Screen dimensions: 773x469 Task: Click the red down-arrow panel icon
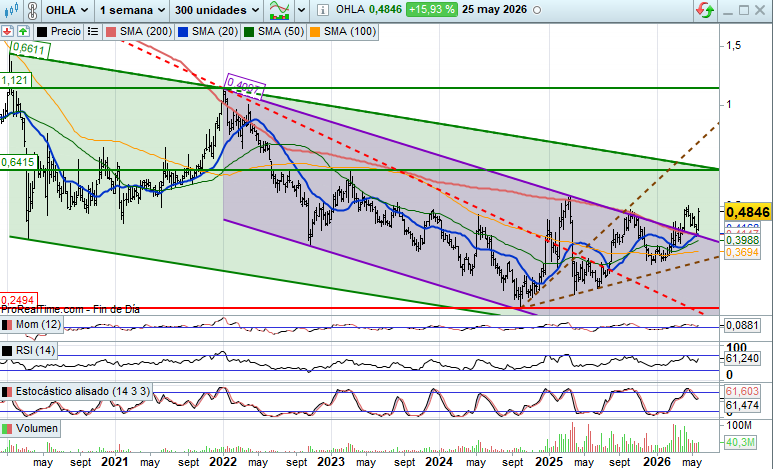[x=7, y=32]
